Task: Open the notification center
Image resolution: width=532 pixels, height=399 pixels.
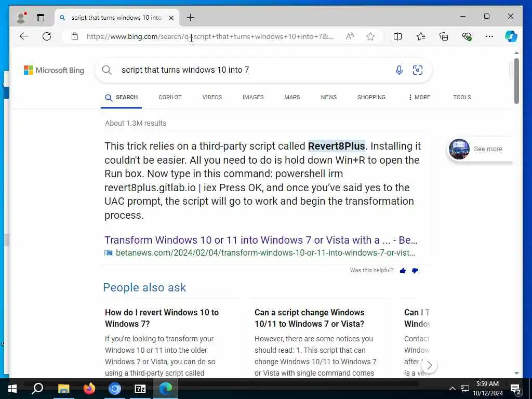Action: pos(515,389)
